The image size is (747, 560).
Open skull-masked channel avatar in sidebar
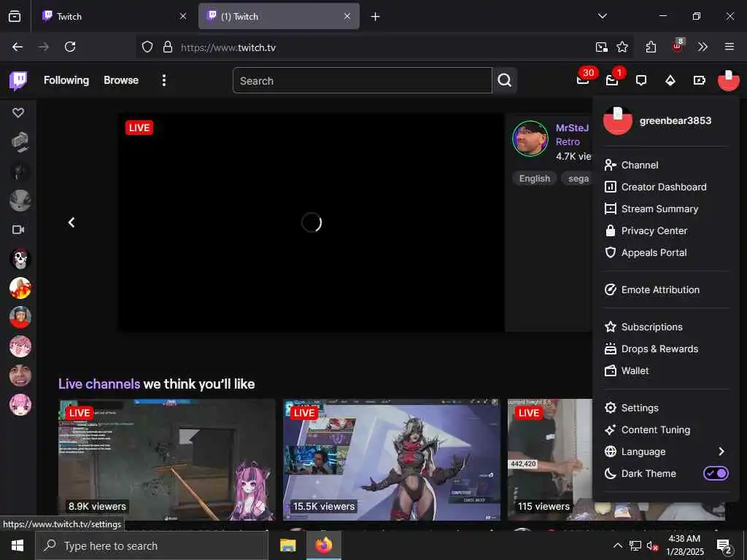(20, 259)
